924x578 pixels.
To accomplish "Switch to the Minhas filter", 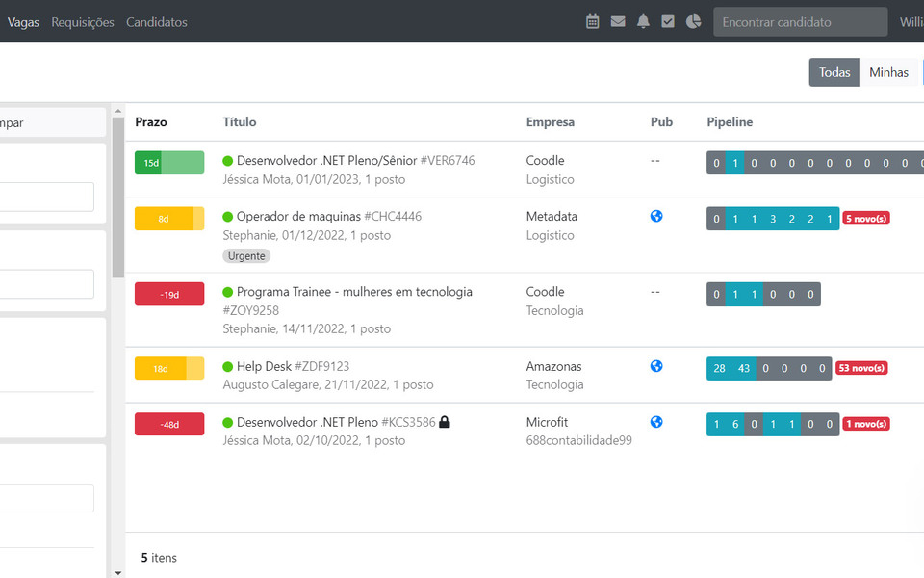I will (888, 72).
